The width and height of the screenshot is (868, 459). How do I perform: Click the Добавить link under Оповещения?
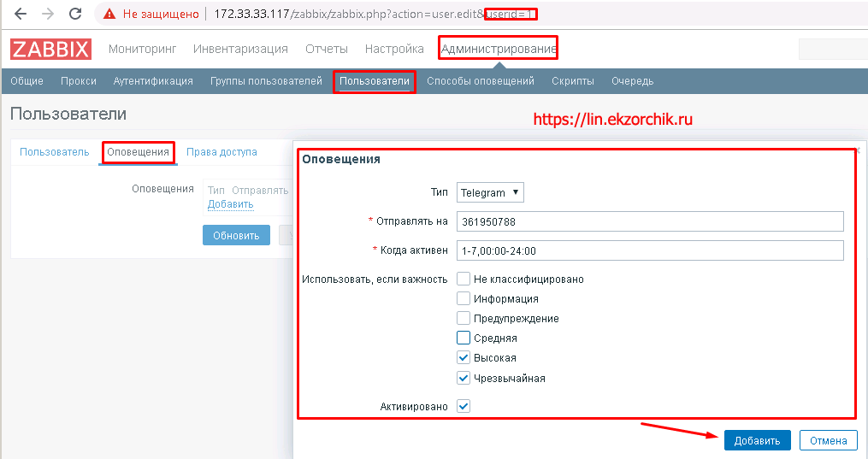click(230, 205)
